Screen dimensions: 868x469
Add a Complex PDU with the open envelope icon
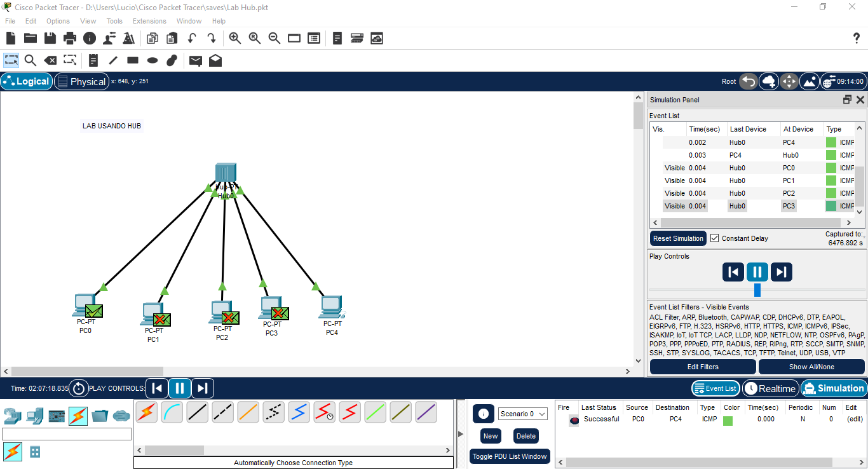(x=215, y=60)
